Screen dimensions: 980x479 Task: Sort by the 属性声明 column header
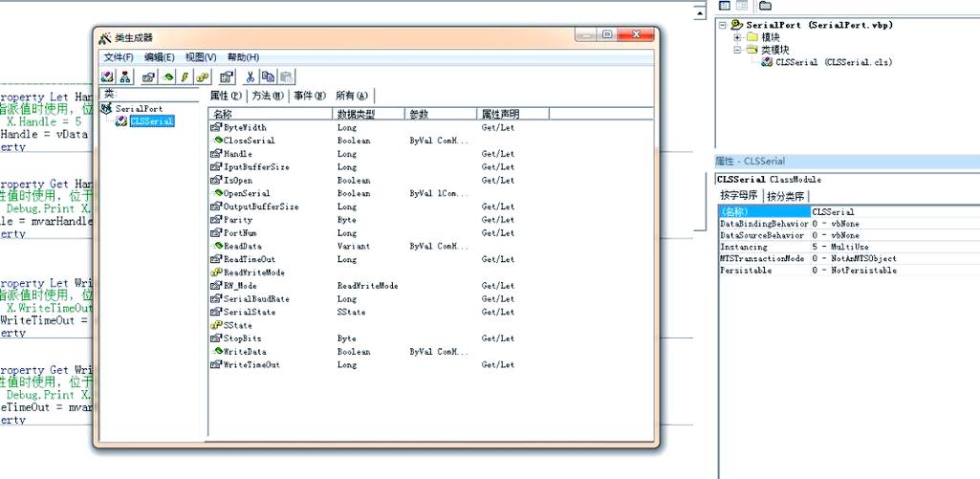pos(512,114)
